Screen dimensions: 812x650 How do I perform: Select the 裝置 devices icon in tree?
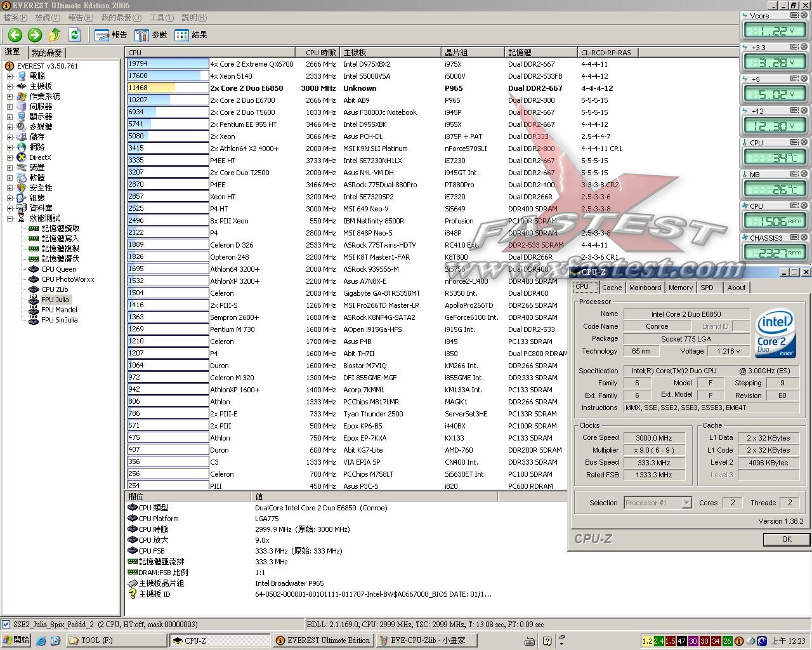point(22,168)
